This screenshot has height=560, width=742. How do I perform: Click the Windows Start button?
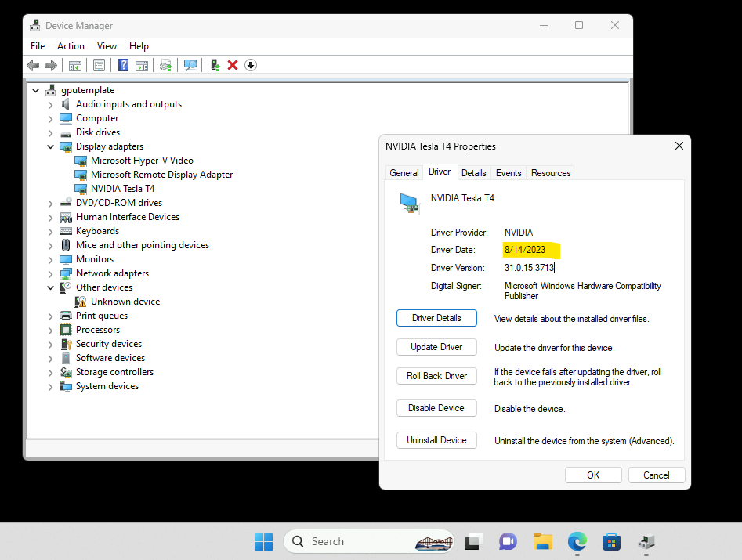263,541
